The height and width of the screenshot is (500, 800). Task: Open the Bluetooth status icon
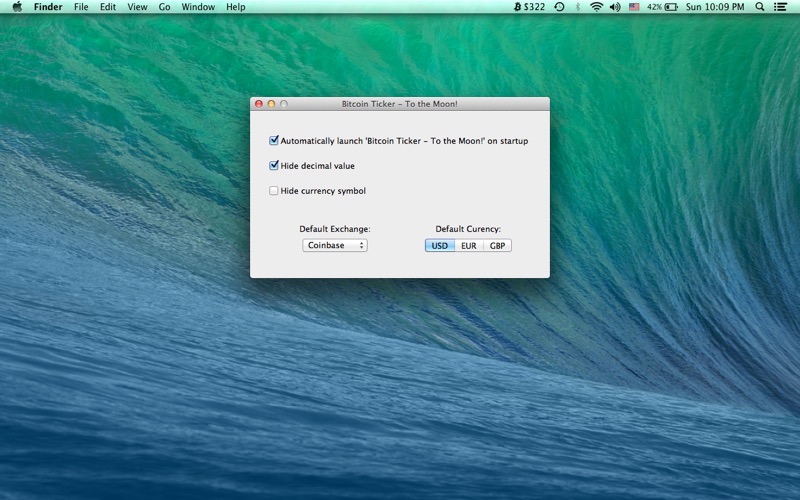[577, 7]
